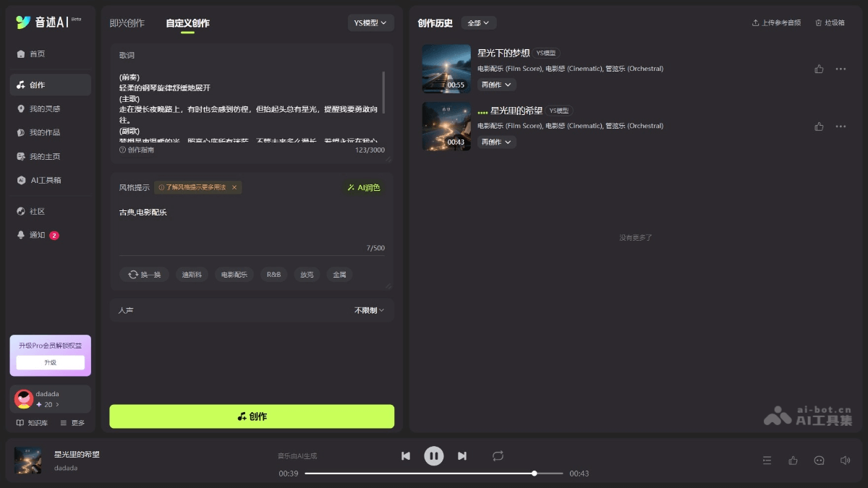Open the 社区 community page
This screenshot has width=868, height=488.
(34, 211)
